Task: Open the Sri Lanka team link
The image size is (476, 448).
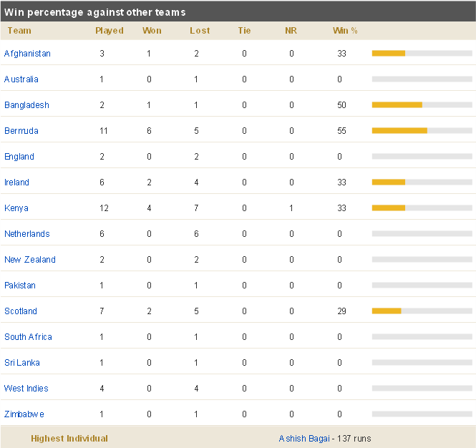Action: 22,363
